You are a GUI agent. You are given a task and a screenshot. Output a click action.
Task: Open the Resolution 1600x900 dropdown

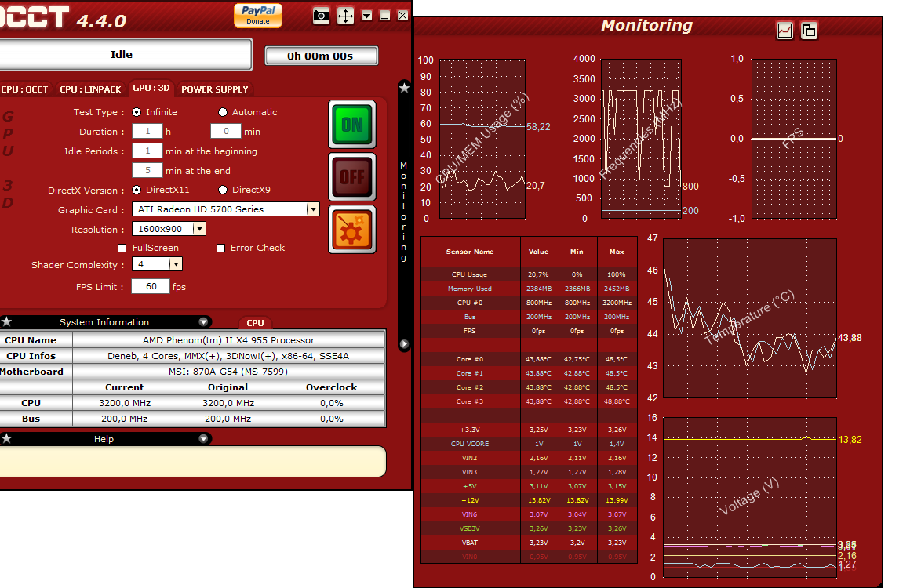(x=200, y=229)
